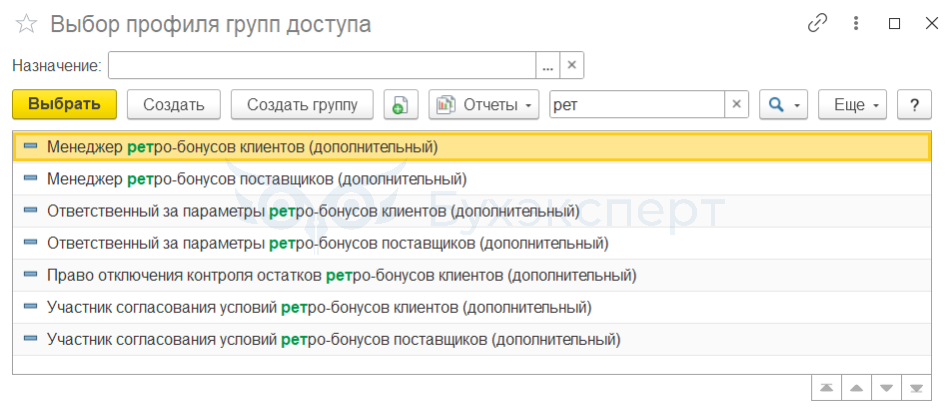950x412 pixels.
Task: Select Менеджер ретро-бонусов поставщиков row
Action: 257,179
